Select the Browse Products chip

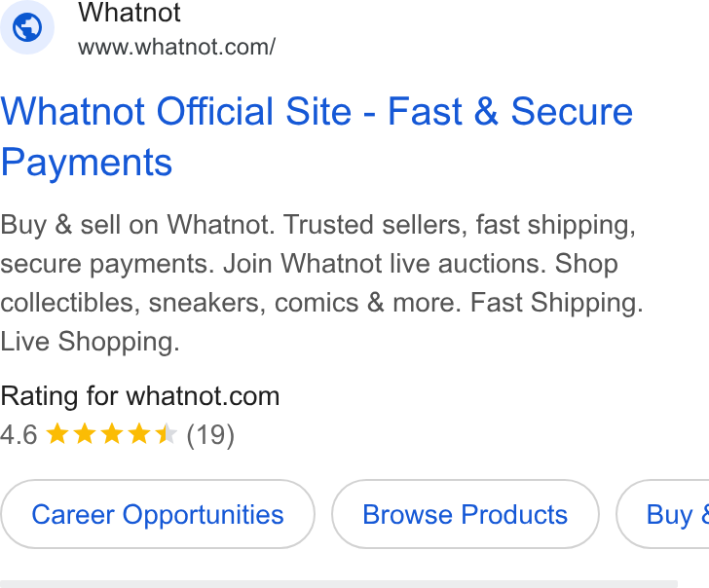coord(466,514)
